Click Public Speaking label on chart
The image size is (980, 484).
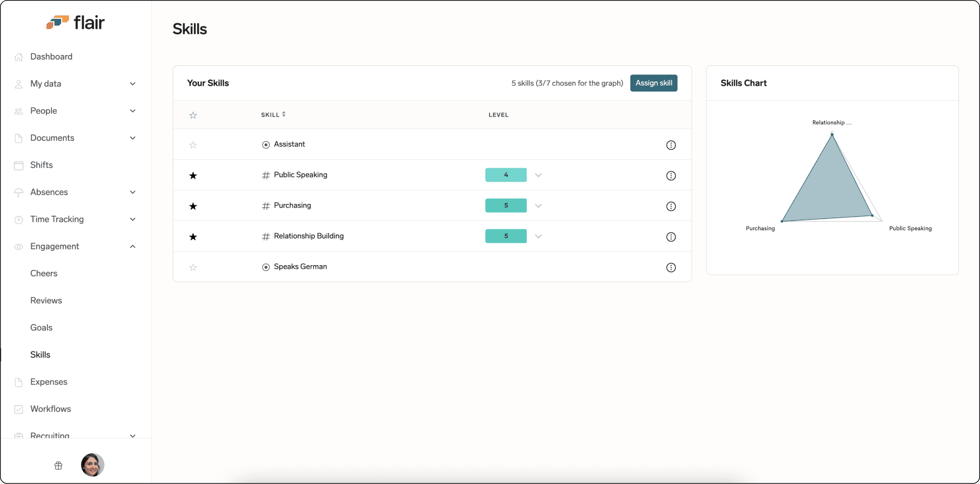click(x=911, y=228)
